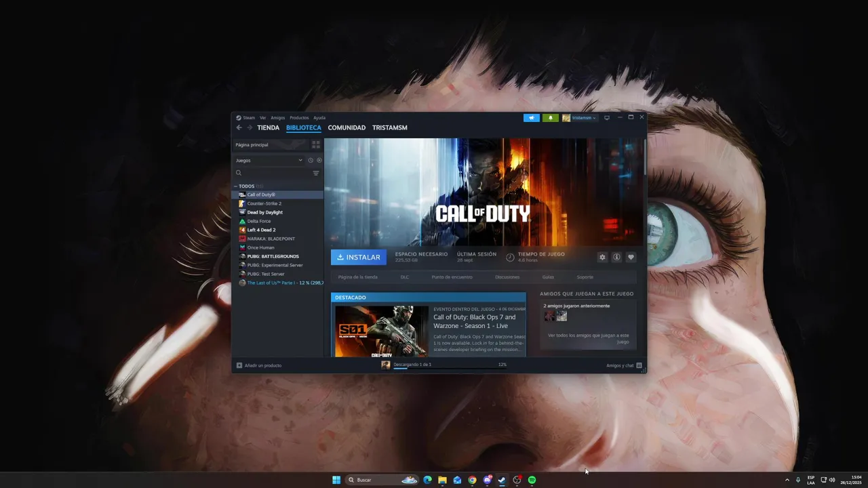Open Spotify from the taskbar
The image size is (868, 488).
[x=532, y=480]
